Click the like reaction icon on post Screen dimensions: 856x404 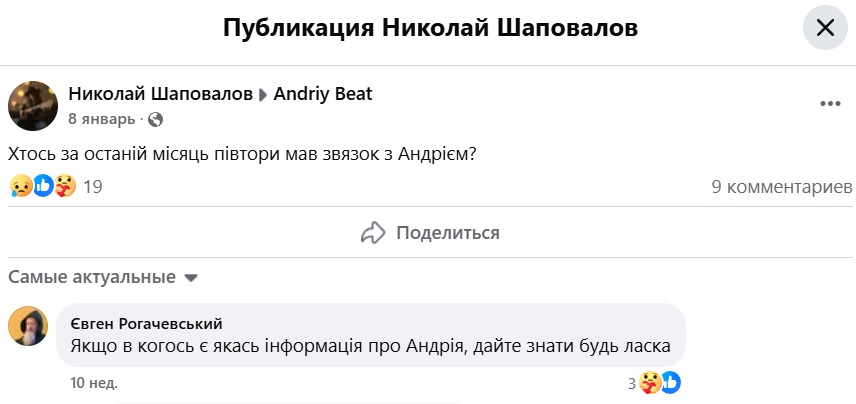[43, 186]
